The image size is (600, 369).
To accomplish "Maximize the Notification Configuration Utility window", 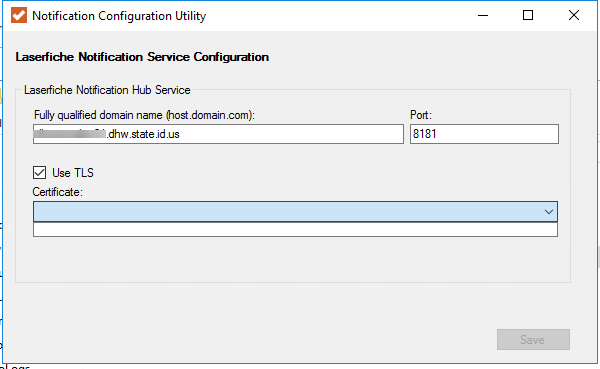I will 528,16.
